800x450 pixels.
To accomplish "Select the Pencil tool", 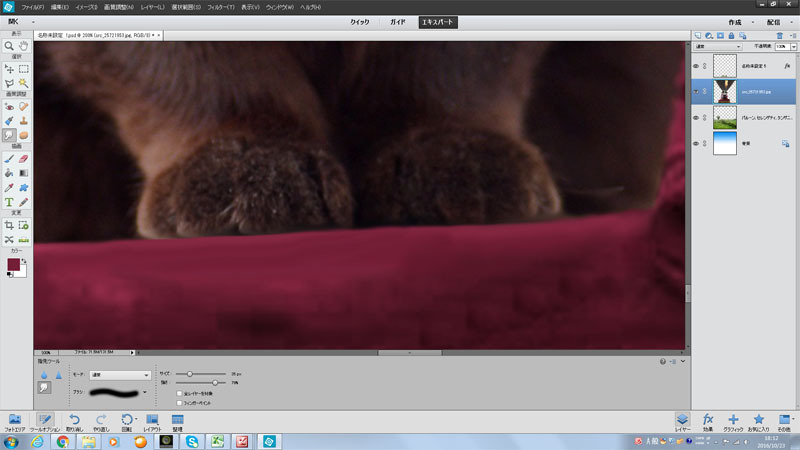I will (23, 202).
